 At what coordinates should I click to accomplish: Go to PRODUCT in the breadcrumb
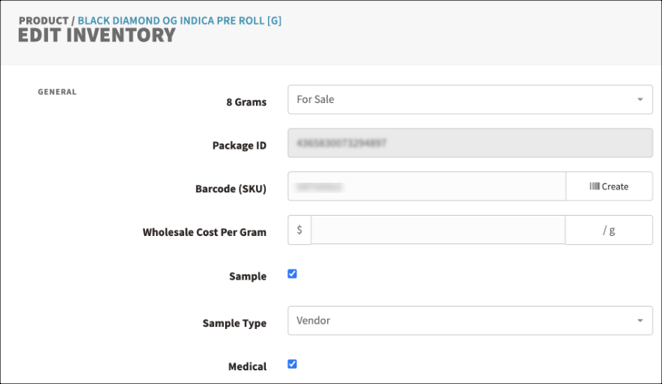(43, 20)
